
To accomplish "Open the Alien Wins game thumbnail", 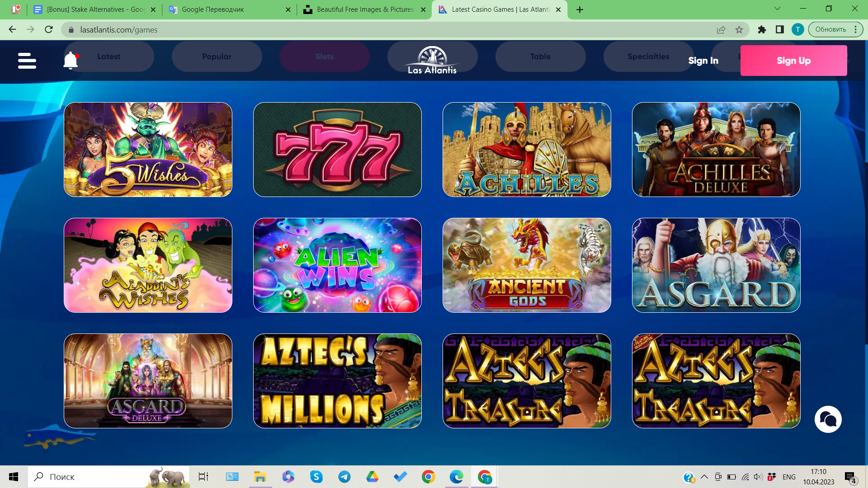I will [337, 265].
